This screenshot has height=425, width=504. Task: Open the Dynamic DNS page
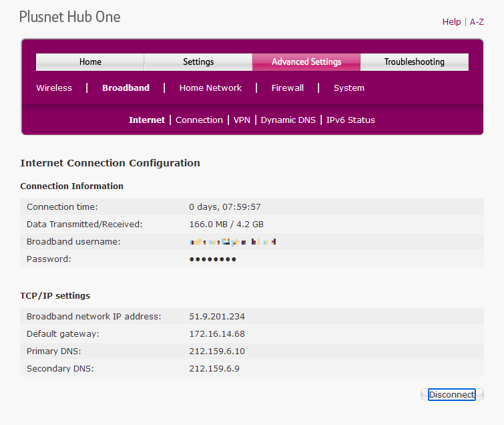tap(288, 120)
